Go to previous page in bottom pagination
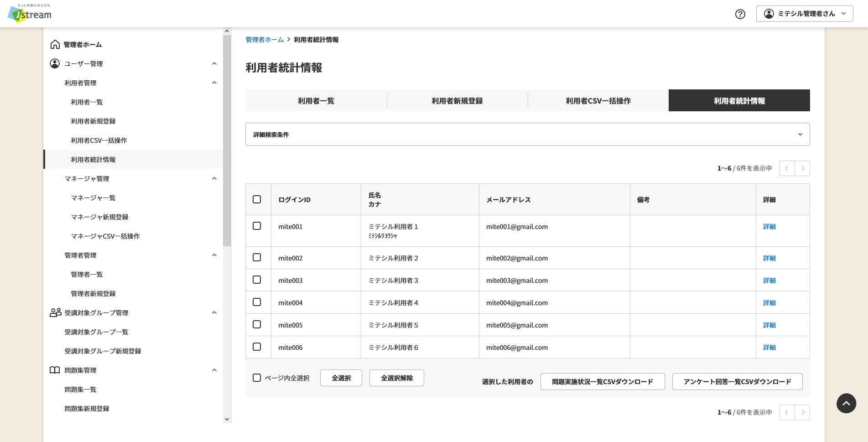Viewport: 868px width, 442px height. tap(787, 412)
